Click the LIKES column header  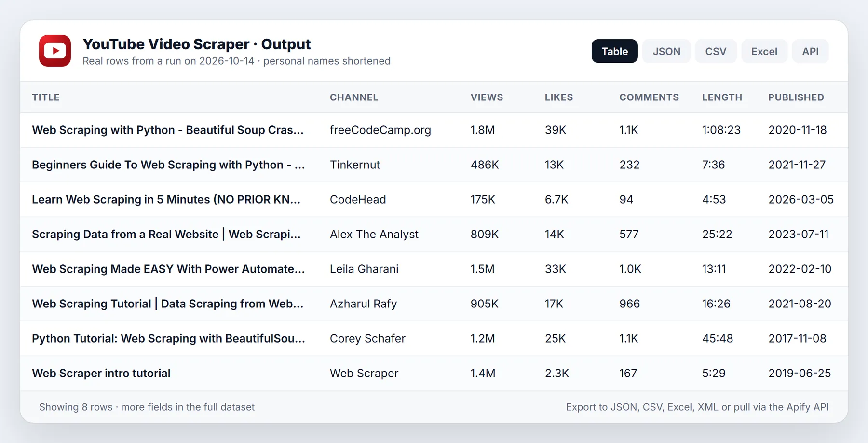click(x=559, y=97)
